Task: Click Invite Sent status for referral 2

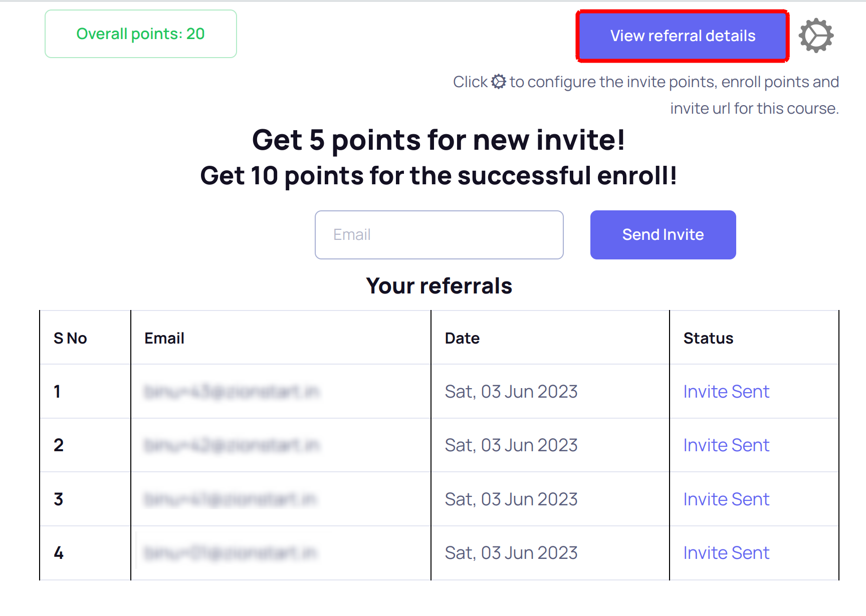Action: pyautogui.click(x=726, y=445)
